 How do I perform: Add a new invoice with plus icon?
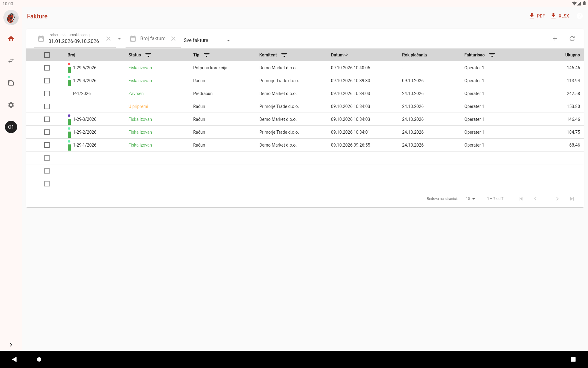(x=555, y=39)
